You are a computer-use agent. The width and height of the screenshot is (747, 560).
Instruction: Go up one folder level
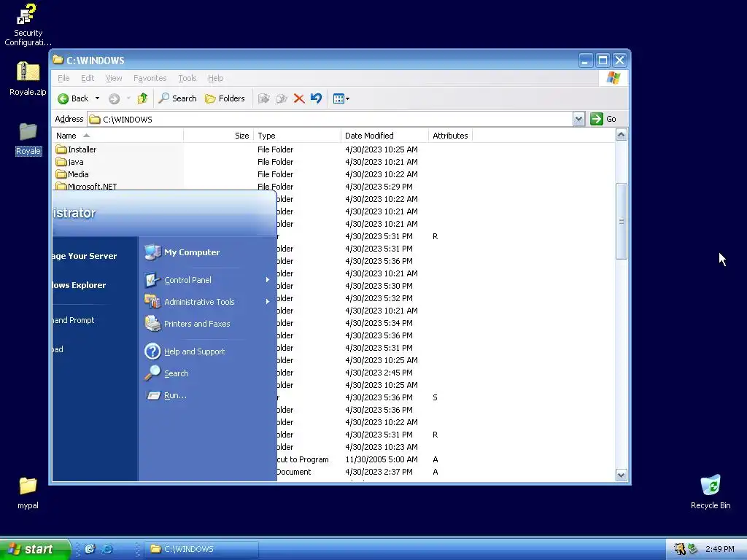142,98
